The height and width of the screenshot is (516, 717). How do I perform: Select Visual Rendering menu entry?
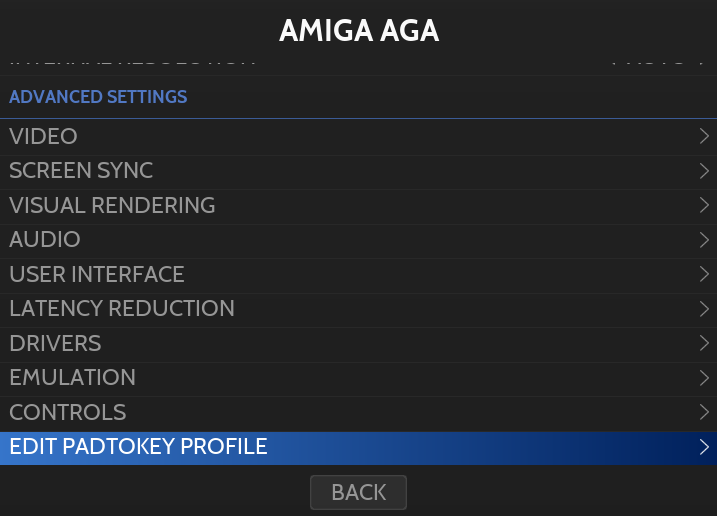[112, 205]
